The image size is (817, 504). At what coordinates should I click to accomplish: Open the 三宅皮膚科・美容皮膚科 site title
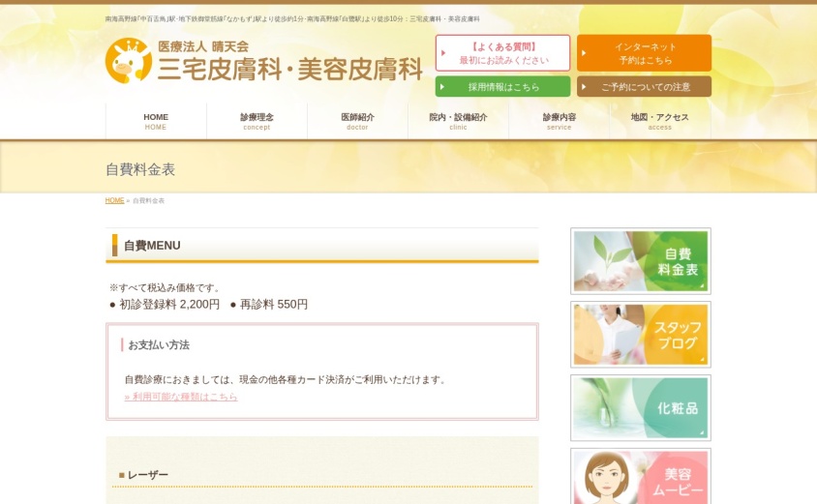289,70
